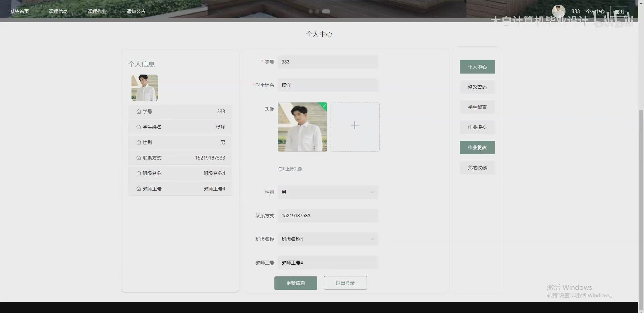Click the house icon beside 学生姓名

click(x=139, y=127)
